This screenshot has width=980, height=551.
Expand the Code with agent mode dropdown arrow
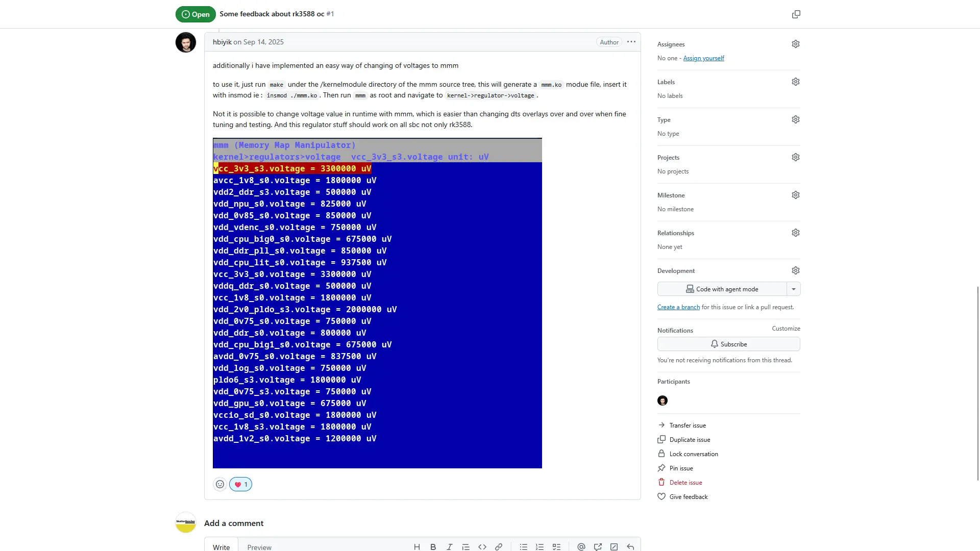(794, 289)
